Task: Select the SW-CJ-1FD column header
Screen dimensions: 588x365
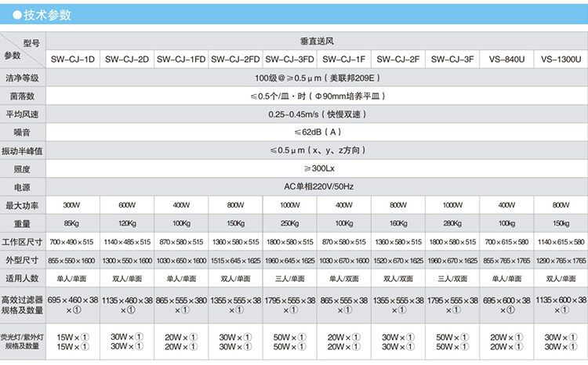Action: coord(181,60)
